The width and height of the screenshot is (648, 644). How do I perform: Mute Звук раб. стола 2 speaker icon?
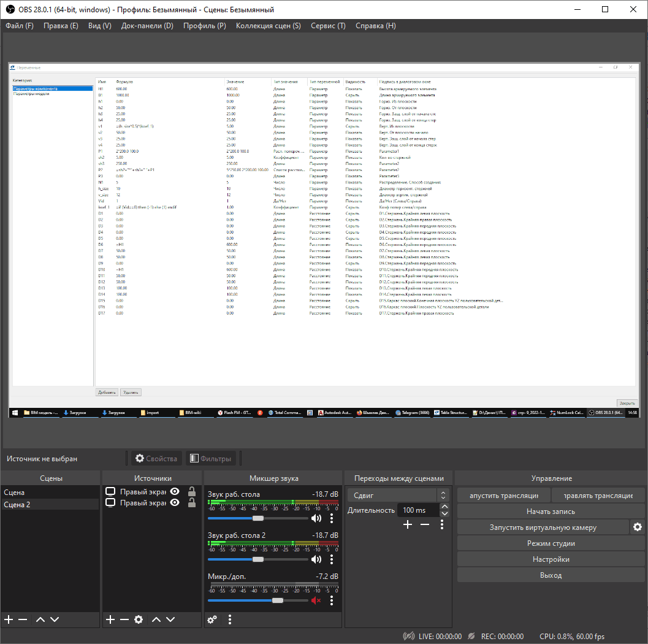(316, 559)
